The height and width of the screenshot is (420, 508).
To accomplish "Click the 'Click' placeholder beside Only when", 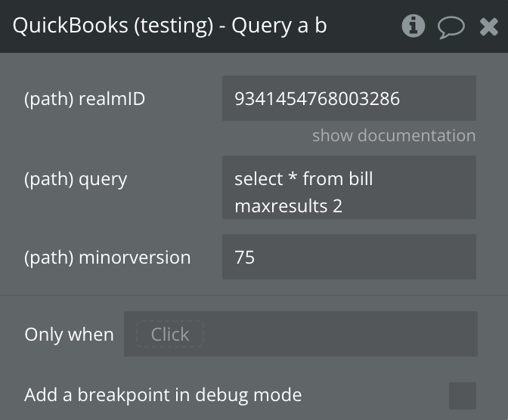I will pos(170,335).
